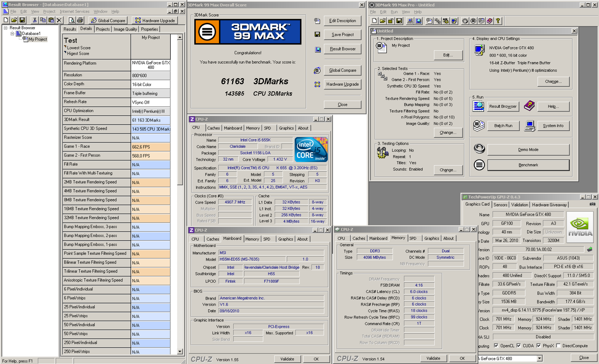Open Run menu in 3DMark Pro

click(x=394, y=12)
